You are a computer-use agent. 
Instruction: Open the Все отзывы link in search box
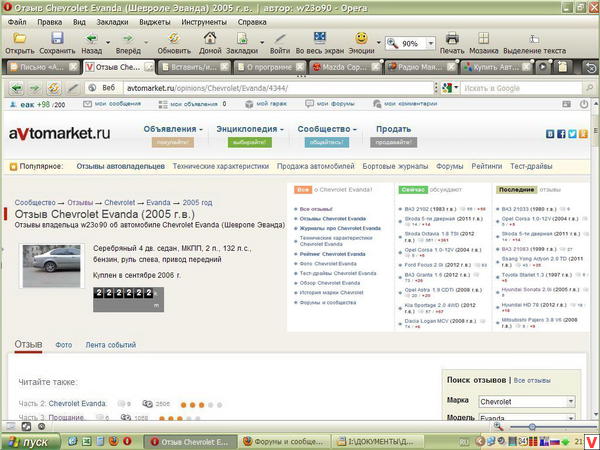coord(532,380)
